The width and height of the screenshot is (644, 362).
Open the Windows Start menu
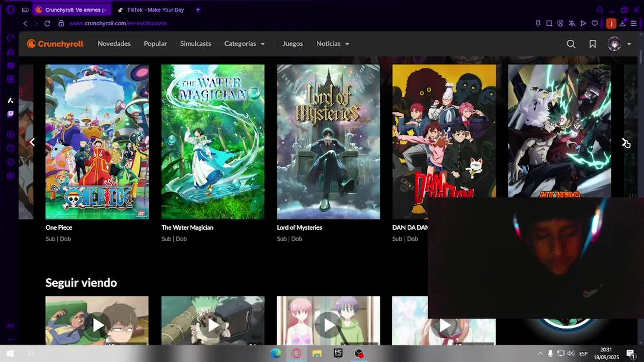[x=10, y=354]
